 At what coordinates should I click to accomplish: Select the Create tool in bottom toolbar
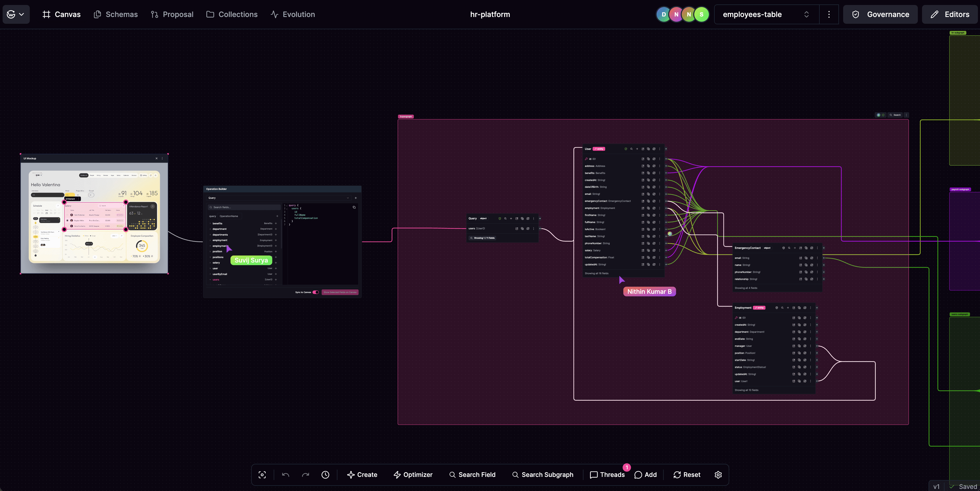[x=362, y=475]
